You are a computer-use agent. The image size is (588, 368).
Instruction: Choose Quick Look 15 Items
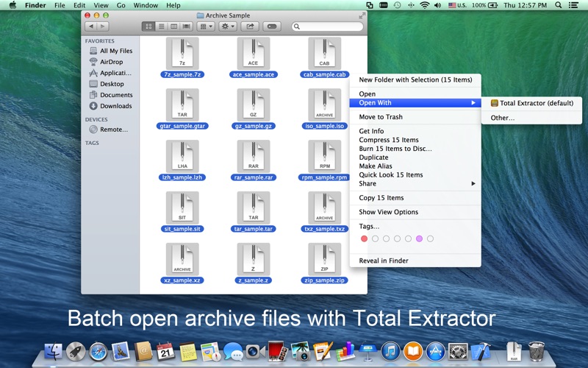click(x=415, y=174)
